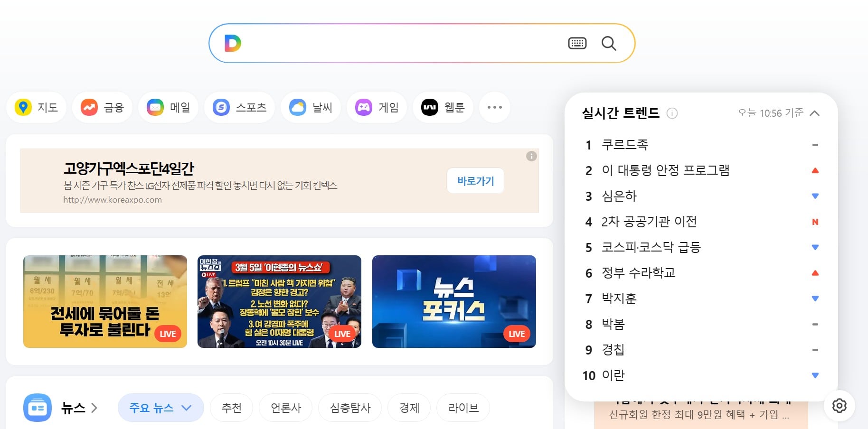Open the 스포츠 sports shortcut
This screenshot has height=429, width=868.
pos(240,108)
